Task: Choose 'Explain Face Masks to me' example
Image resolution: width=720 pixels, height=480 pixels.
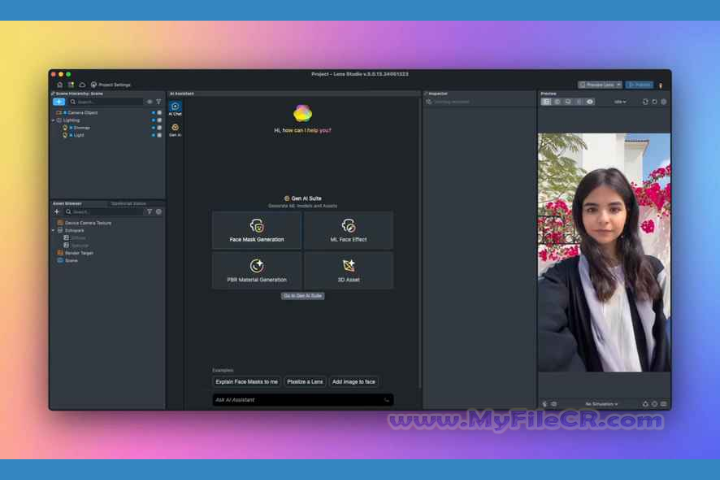Action: [247, 382]
